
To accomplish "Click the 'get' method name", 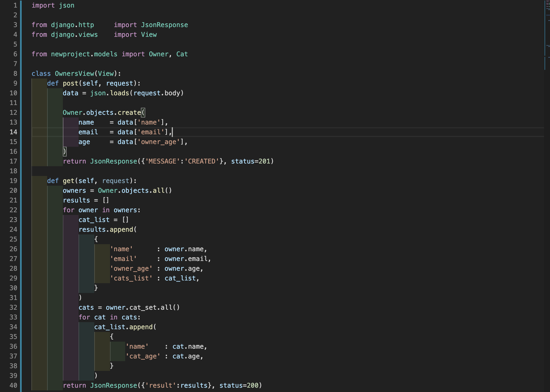I will click(x=68, y=181).
